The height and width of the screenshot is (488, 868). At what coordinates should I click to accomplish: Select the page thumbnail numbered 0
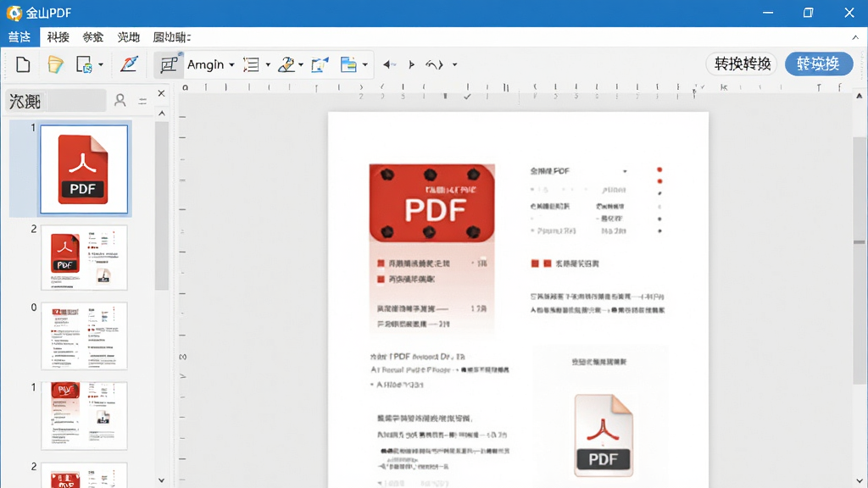[x=84, y=335]
